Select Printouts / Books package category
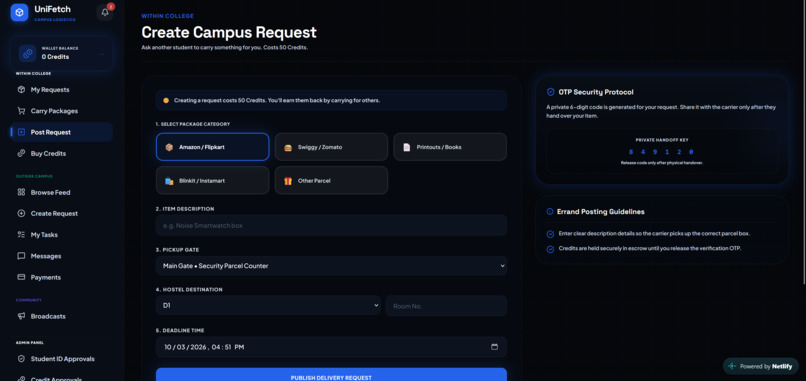 coord(450,147)
